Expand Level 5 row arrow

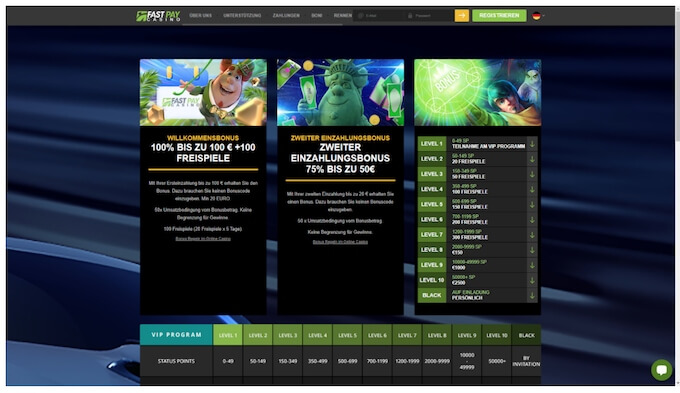(532, 204)
